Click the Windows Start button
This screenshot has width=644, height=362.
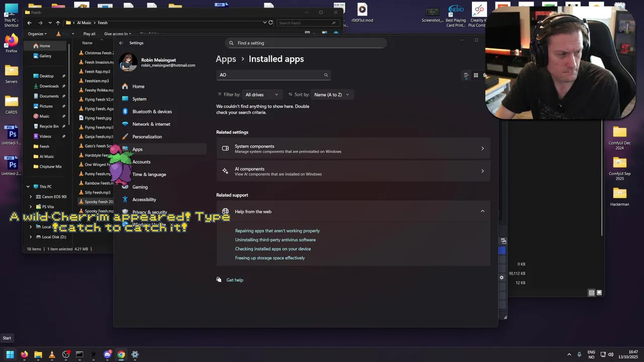tap(10, 354)
